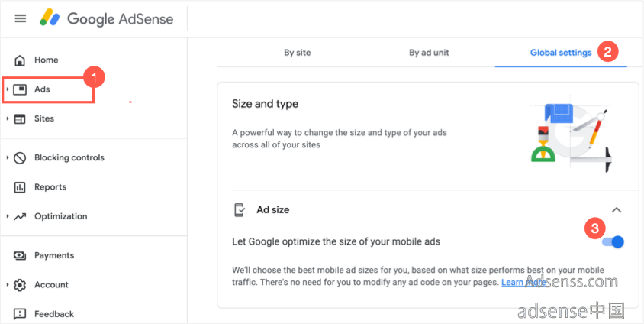Image resolution: width=644 pixels, height=324 pixels.
Task: Click the Payments money icon
Action: tap(20, 255)
